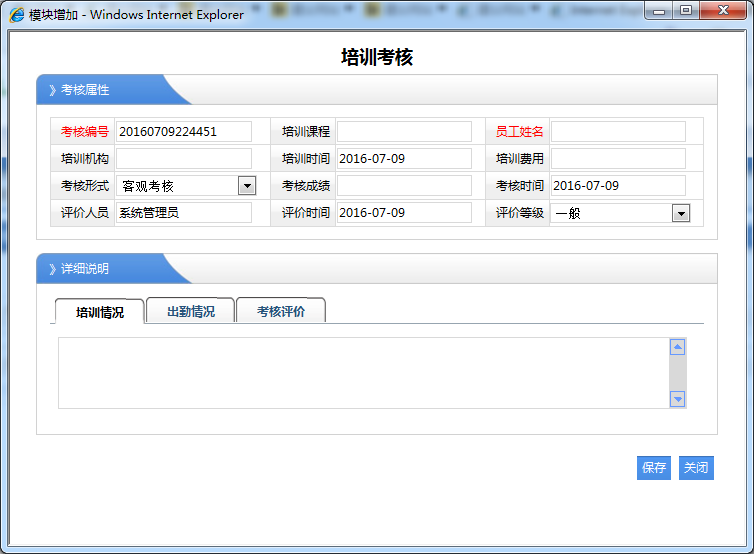Click the 培训时间 date field

(404, 159)
